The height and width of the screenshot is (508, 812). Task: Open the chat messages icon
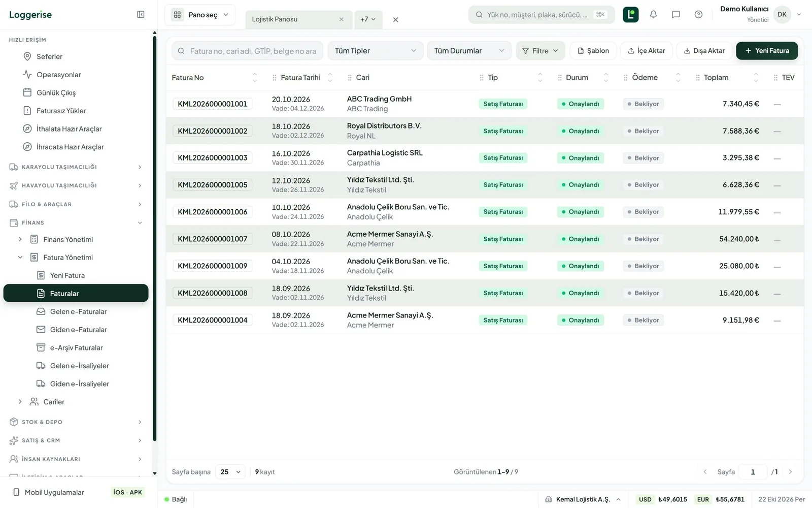coord(676,15)
